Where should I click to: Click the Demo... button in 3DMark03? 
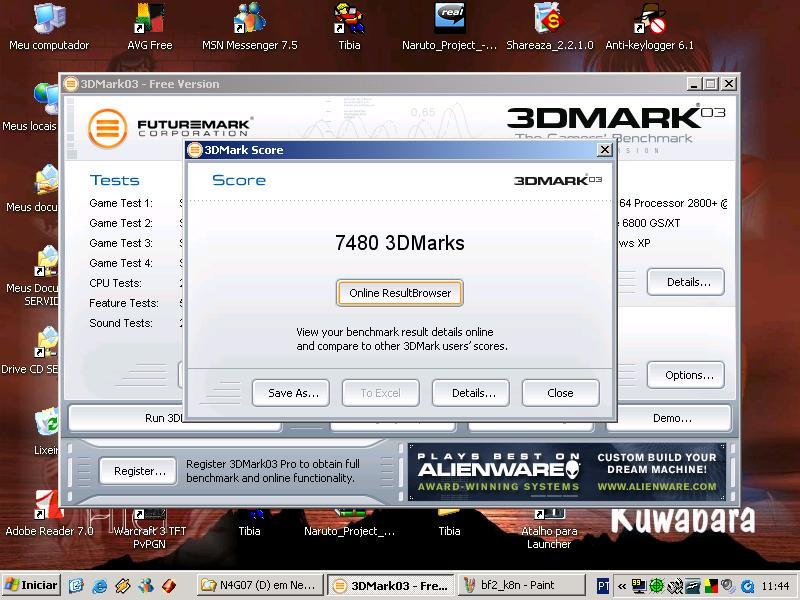coord(669,418)
